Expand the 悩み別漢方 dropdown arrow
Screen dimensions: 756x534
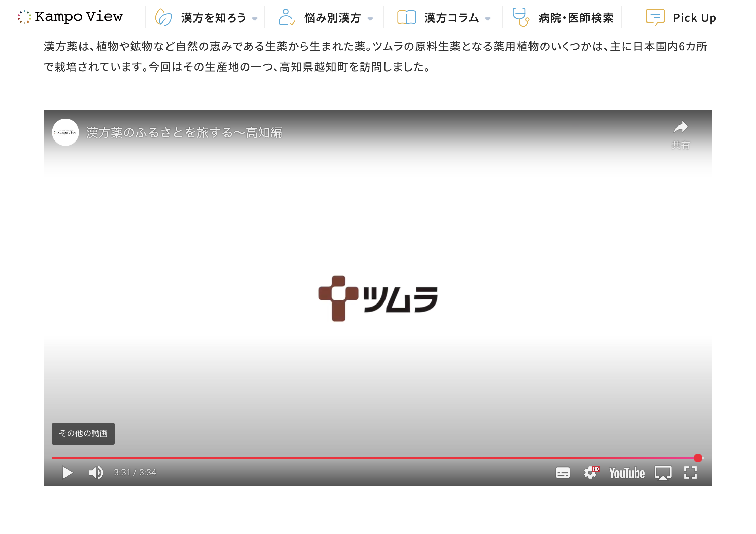click(370, 19)
